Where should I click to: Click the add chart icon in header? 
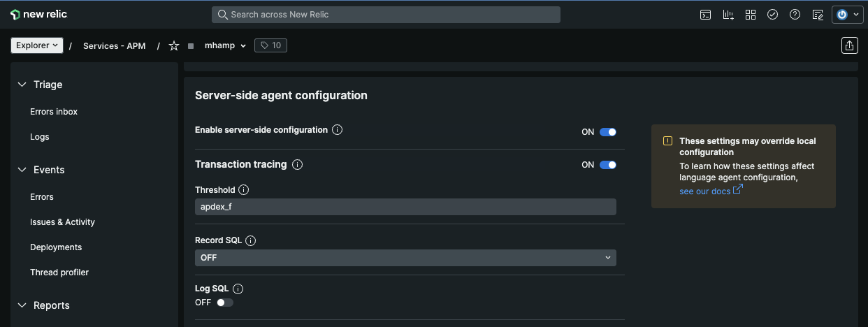pyautogui.click(x=728, y=15)
